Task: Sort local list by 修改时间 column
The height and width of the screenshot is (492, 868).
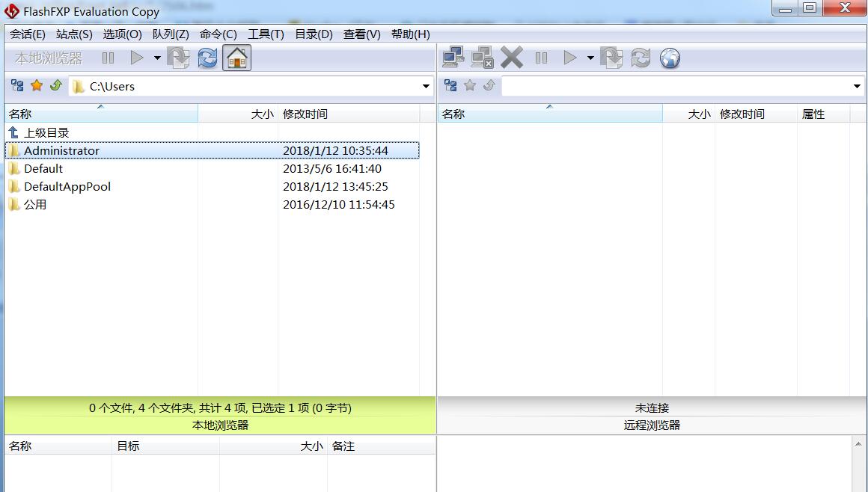Action: pos(349,114)
